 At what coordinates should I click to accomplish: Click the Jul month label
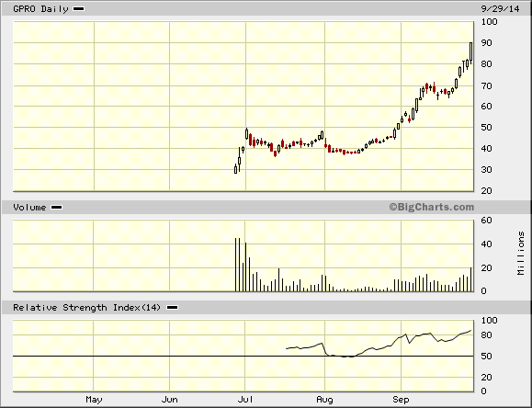(x=245, y=400)
